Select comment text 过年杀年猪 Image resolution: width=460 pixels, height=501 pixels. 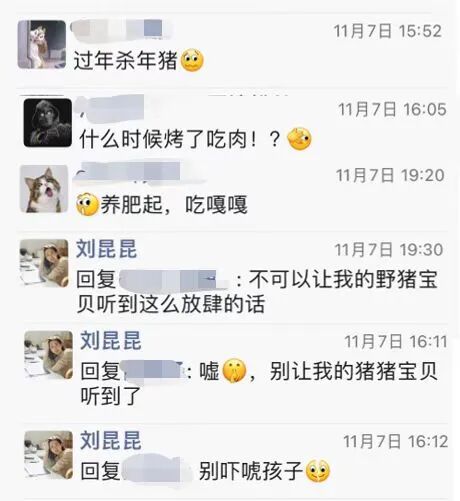pyautogui.click(x=125, y=61)
